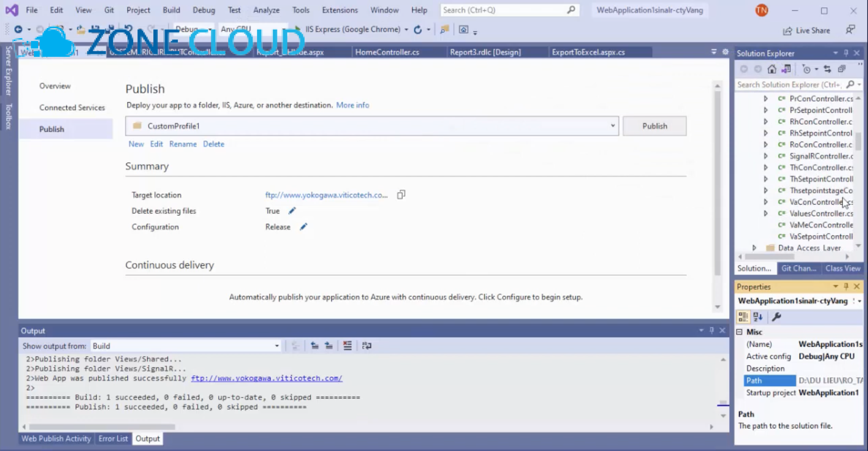Screen dimensions: 868x451
Task: Click the Delete profile link
Action: pos(214,144)
